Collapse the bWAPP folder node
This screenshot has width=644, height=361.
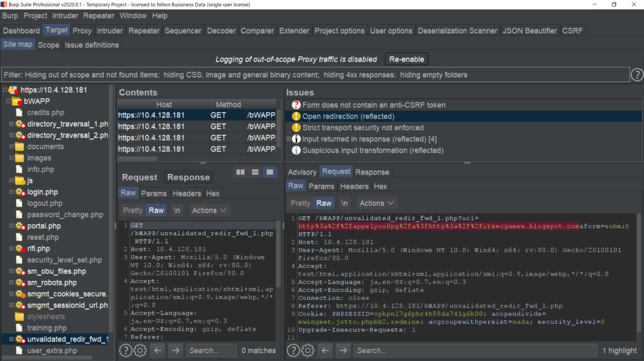(9, 101)
